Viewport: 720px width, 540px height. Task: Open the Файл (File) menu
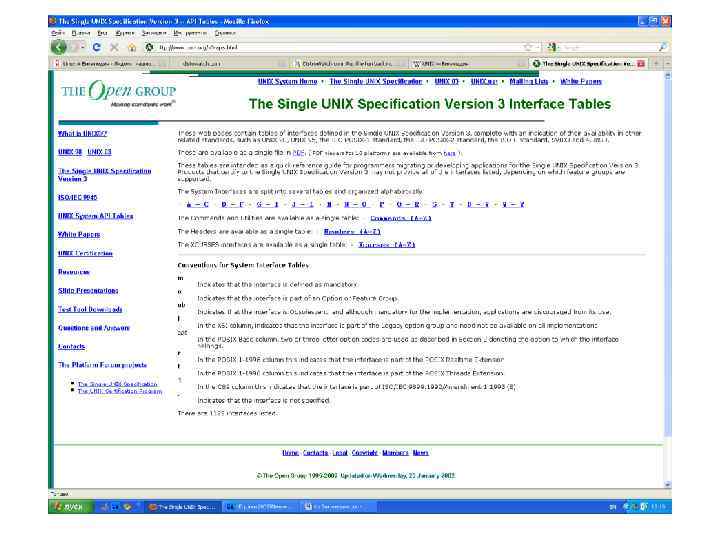pyautogui.click(x=57, y=33)
